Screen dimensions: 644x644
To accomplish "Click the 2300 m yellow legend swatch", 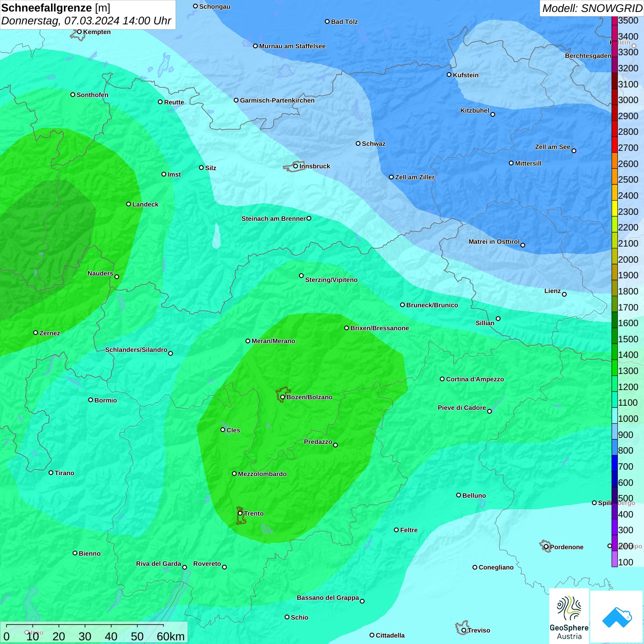I will click(x=615, y=208).
